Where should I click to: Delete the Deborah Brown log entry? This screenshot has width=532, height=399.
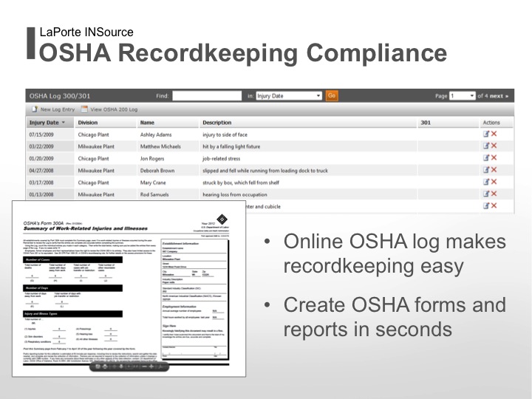(x=494, y=170)
